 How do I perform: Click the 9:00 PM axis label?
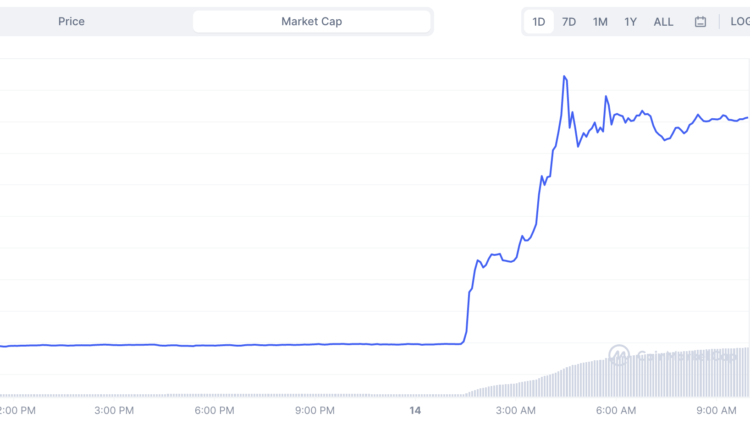[x=315, y=410]
